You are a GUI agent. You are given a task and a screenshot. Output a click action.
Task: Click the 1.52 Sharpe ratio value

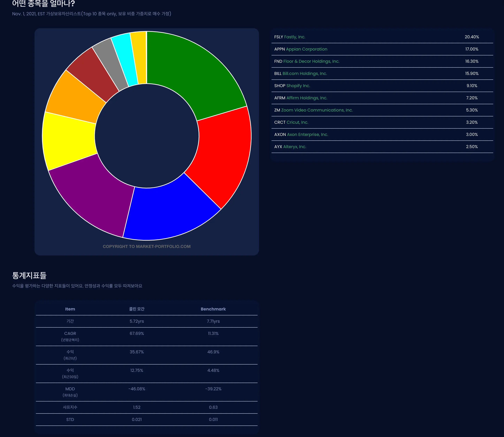point(137,407)
